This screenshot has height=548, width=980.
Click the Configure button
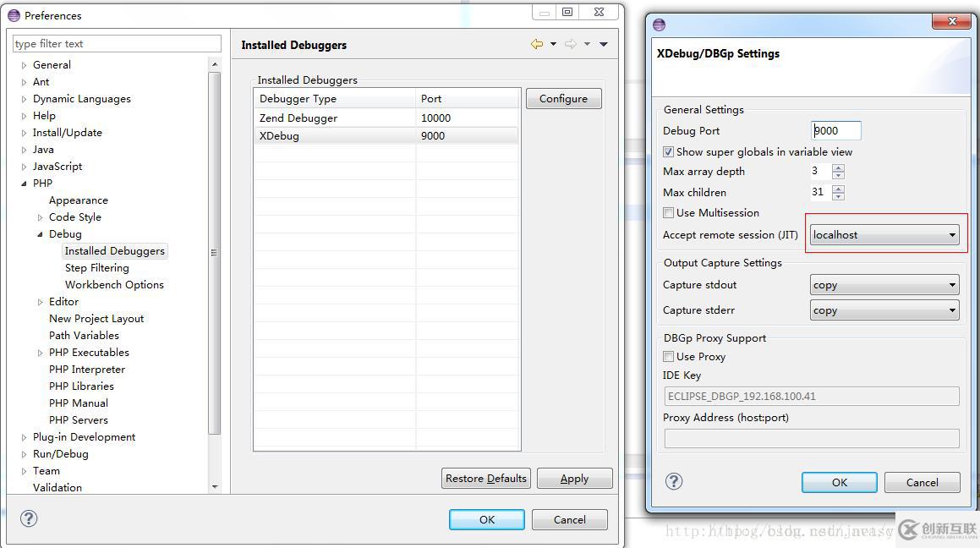click(x=563, y=99)
